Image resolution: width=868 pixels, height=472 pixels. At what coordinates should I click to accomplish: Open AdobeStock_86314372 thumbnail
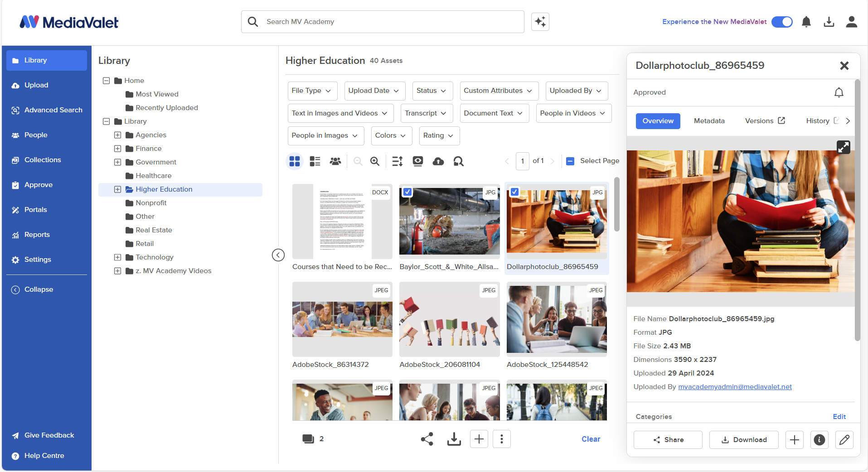342,319
